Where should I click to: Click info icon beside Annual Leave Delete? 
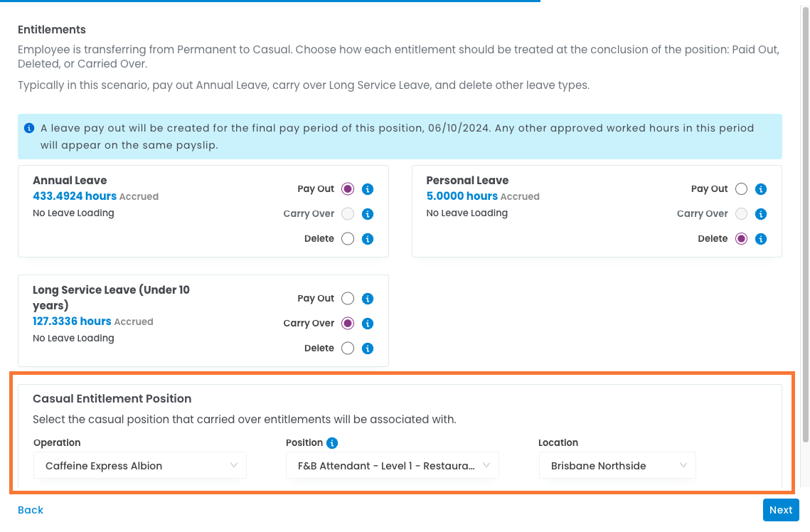click(x=368, y=239)
